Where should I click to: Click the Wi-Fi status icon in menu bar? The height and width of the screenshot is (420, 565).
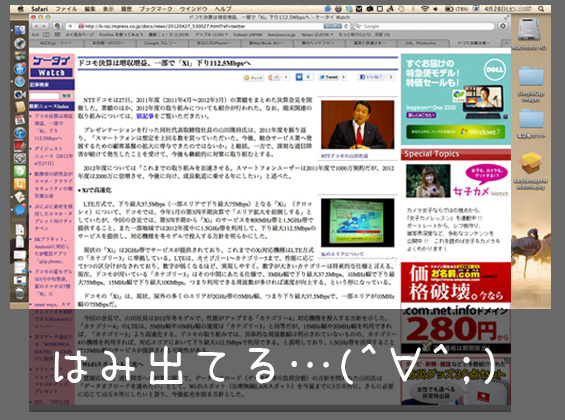(425, 9)
